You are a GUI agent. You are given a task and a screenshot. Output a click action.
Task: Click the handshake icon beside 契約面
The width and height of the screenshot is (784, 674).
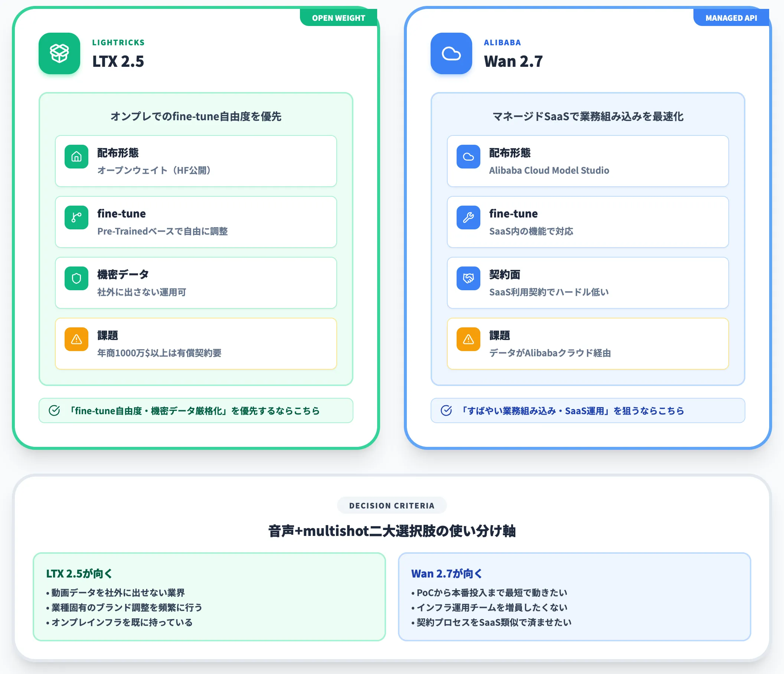(x=468, y=278)
